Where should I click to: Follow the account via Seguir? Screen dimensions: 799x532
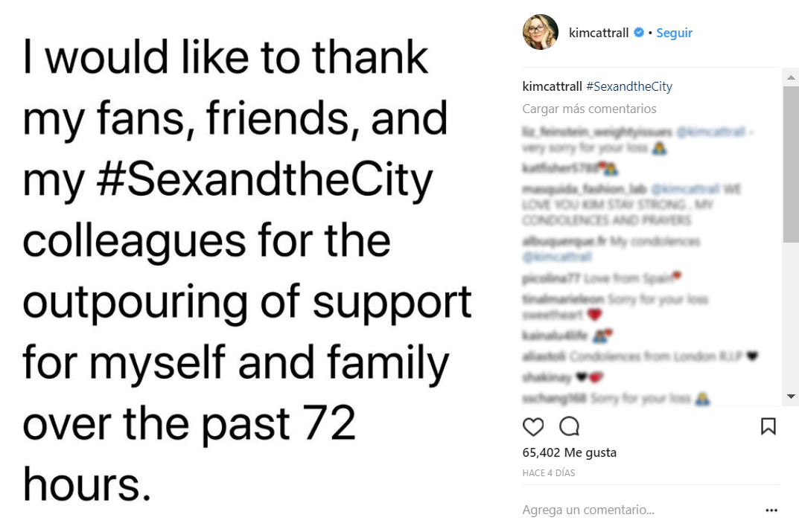click(675, 33)
